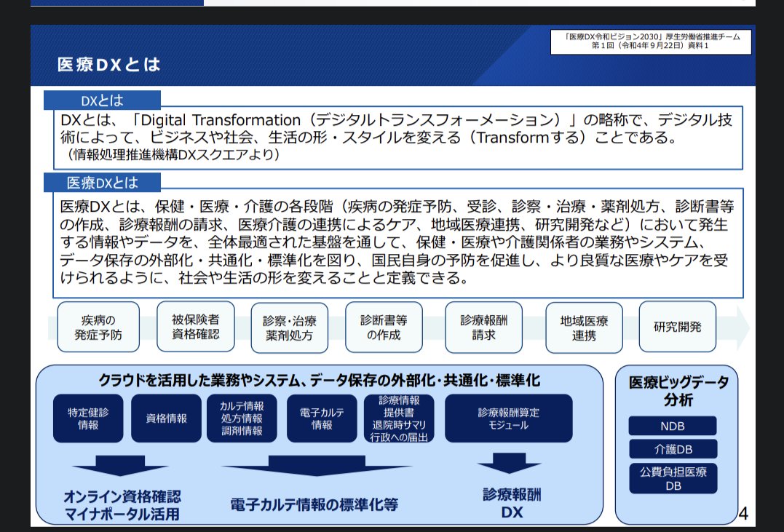Click the 情報処理推進機構DXスクエアより citation line
The width and height of the screenshot is (784, 532).
(173, 155)
